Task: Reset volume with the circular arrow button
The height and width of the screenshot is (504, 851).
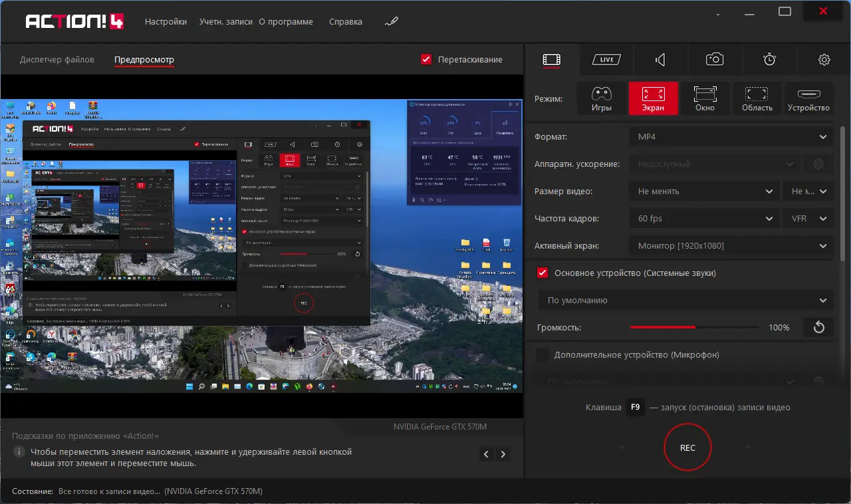Action: [x=819, y=327]
